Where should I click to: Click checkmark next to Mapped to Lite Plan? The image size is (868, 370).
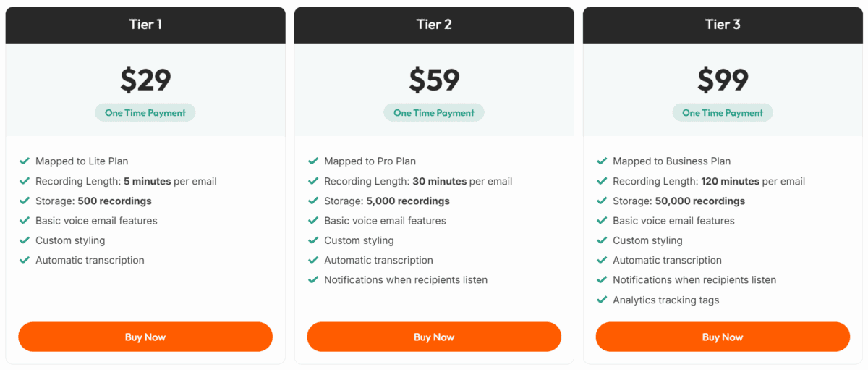[x=25, y=161]
